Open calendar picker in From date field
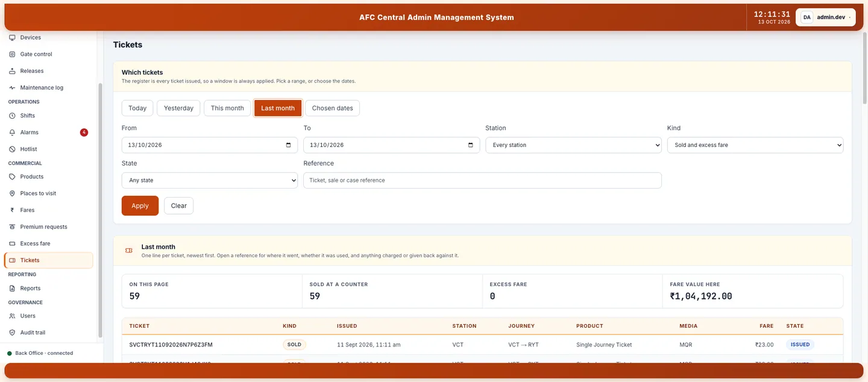868x382 pixels. tap(288, 145)
